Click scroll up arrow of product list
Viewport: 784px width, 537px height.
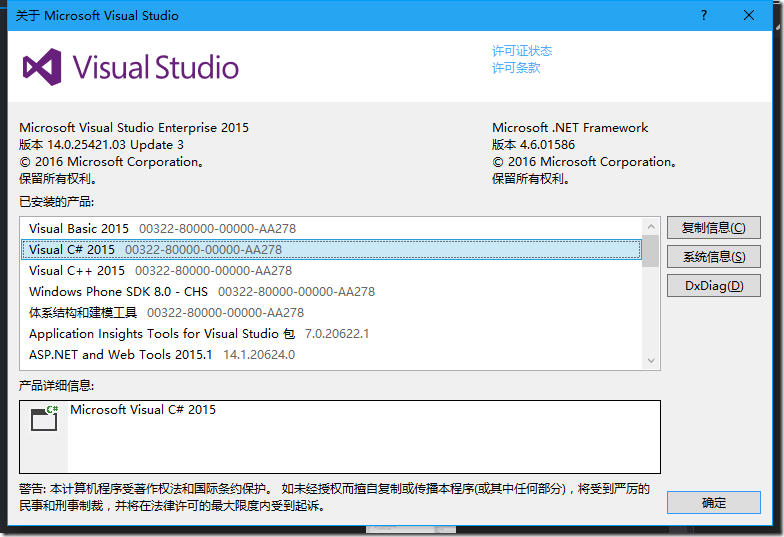tap(650, 226)
